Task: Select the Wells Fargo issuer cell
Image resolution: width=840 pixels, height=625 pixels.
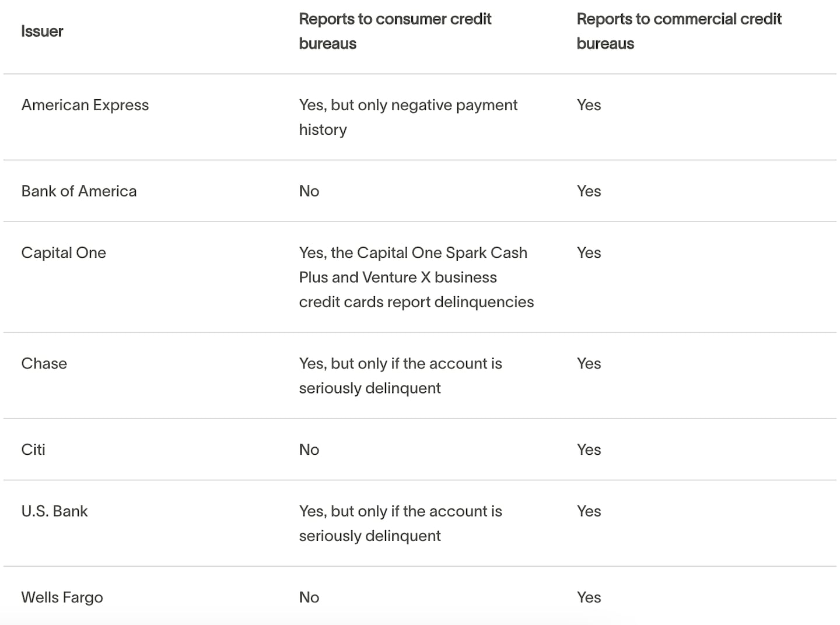Action: pyautogui.click(x=62, y=597)
